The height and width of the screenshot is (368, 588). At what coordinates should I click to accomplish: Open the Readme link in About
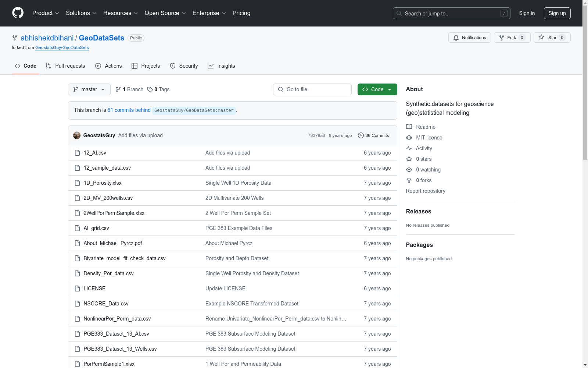pyautogui.click(x=421, y=127)
